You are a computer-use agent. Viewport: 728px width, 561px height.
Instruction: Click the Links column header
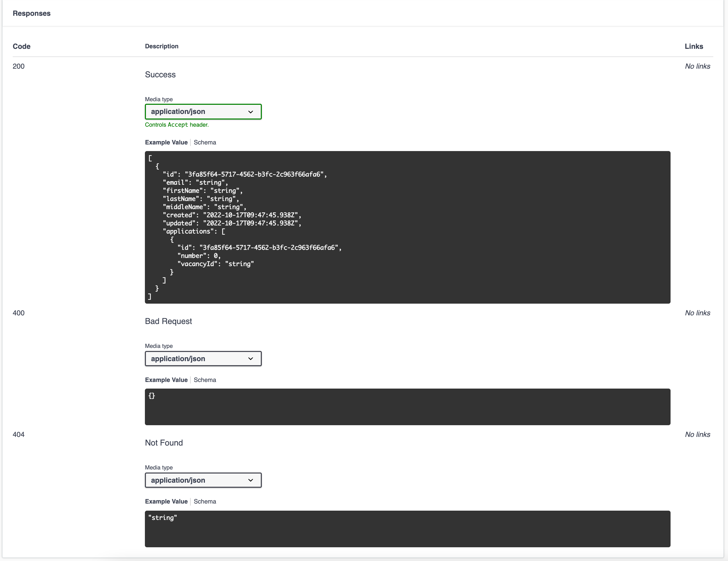694,46
